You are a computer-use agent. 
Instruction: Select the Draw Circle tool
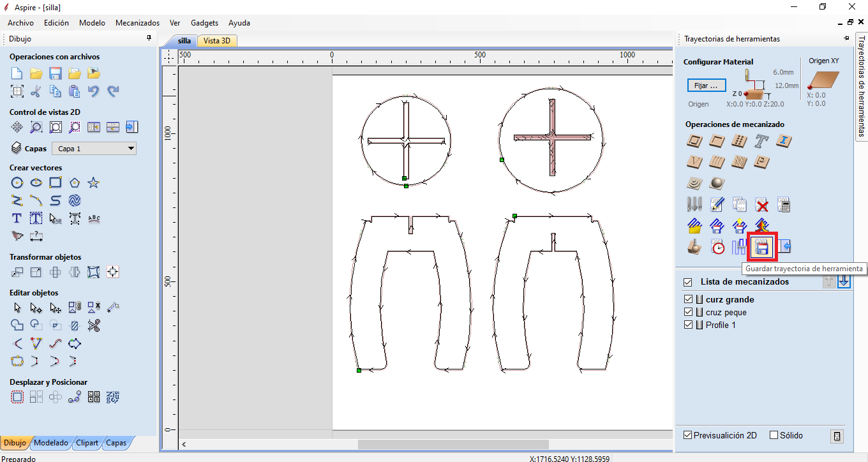pyautogui.click(x=17, y=183)
